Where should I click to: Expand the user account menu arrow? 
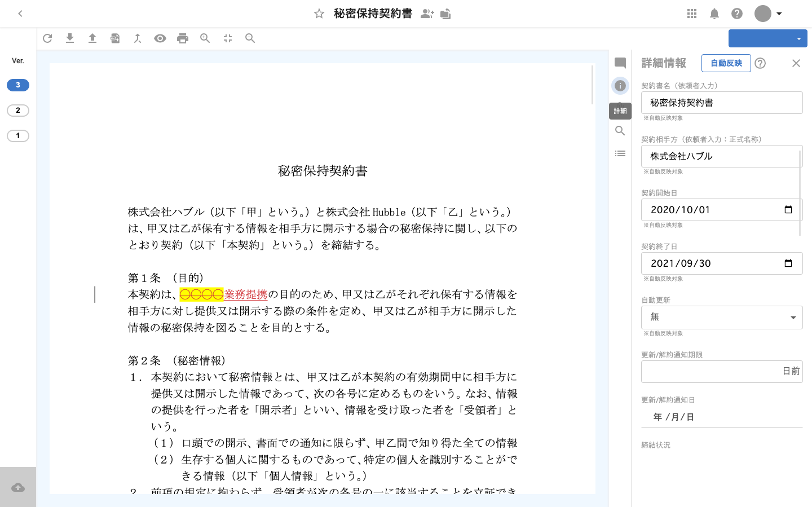[779, 14]
